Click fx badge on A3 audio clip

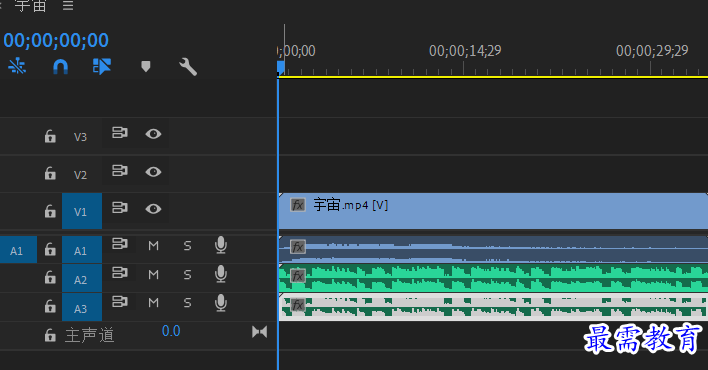point(298,305)
